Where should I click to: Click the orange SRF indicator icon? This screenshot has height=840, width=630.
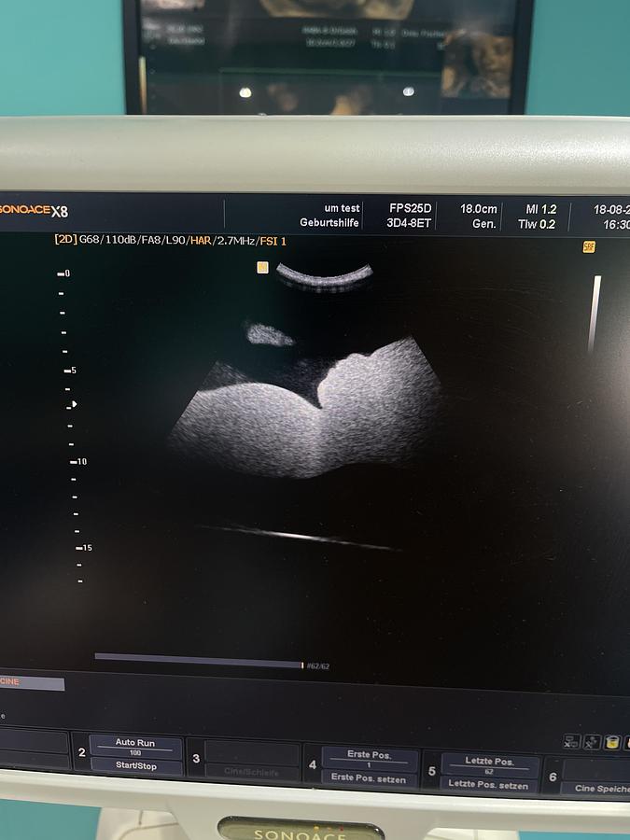coord(589,247)
